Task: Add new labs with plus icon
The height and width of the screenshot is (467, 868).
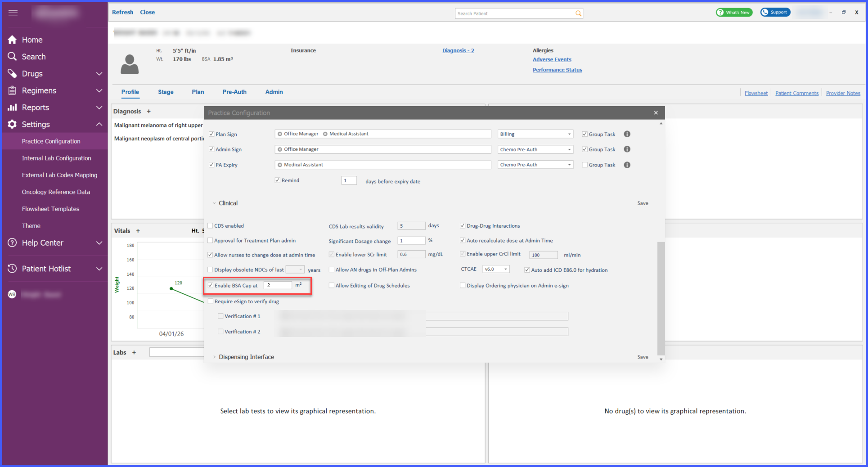Action: pyautogui.click(x=134, y=352)
